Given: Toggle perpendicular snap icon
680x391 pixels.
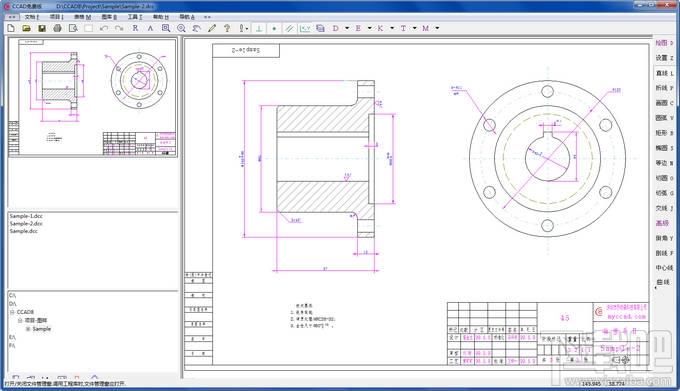Looking at the screenshot, I should (259, 28).
